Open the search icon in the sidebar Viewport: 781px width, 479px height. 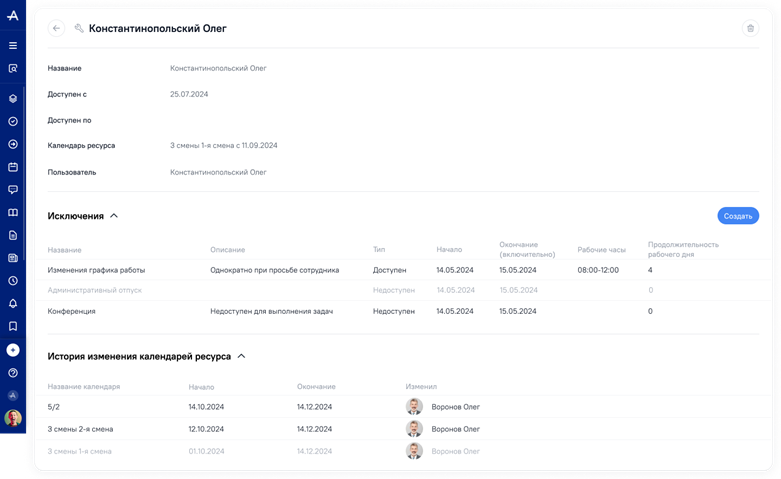coord(13,68)
